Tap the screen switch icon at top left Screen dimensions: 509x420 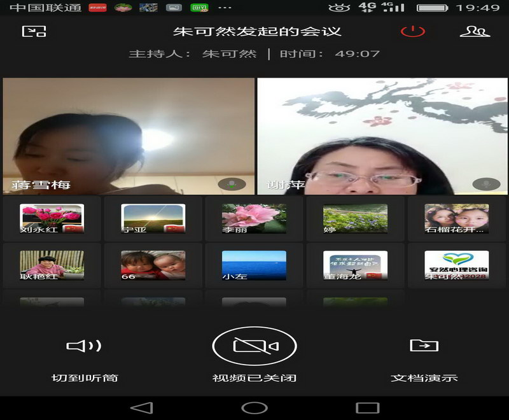tap(34, 31)
